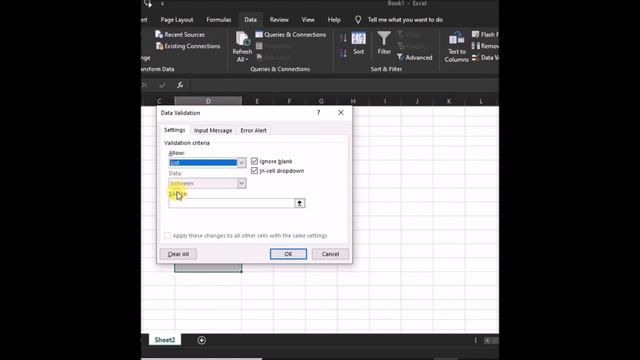The height and width of the screenshot is (360, 640).
Task: Click the greyed Edit Links icon
Action: 259,57
